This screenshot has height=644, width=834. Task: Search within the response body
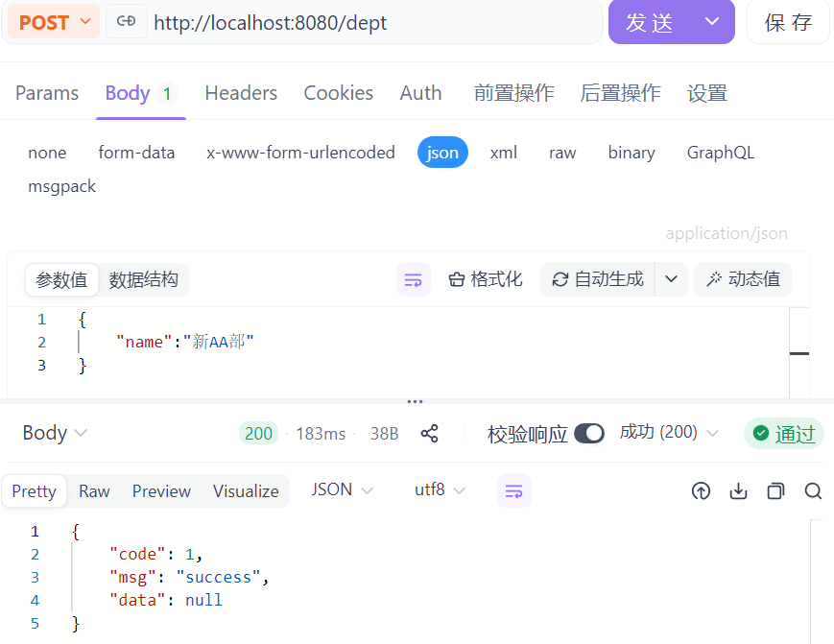click(813, 490)
